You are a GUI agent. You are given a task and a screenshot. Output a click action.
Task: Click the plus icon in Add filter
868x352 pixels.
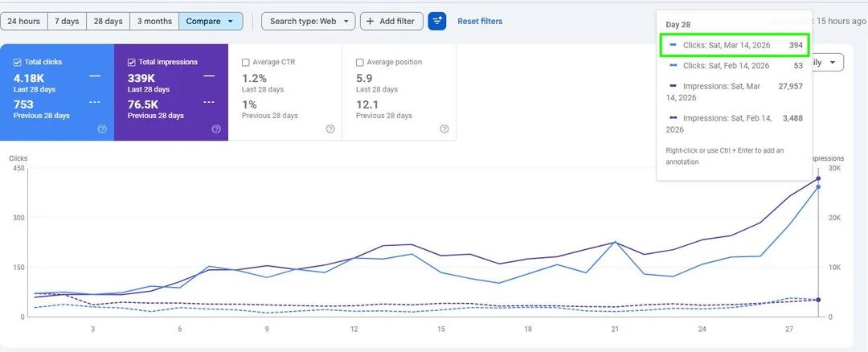pyautogui.click(x=371, y=21)
